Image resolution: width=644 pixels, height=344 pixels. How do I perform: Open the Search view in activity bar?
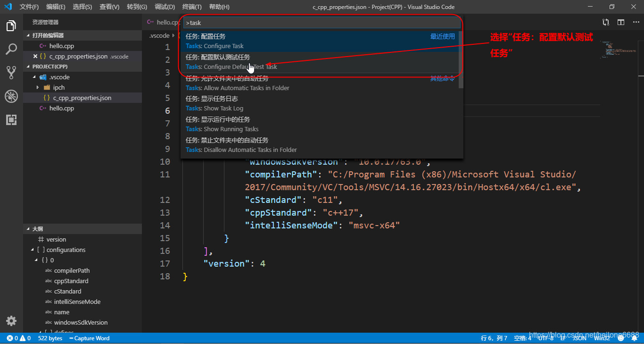11,49
